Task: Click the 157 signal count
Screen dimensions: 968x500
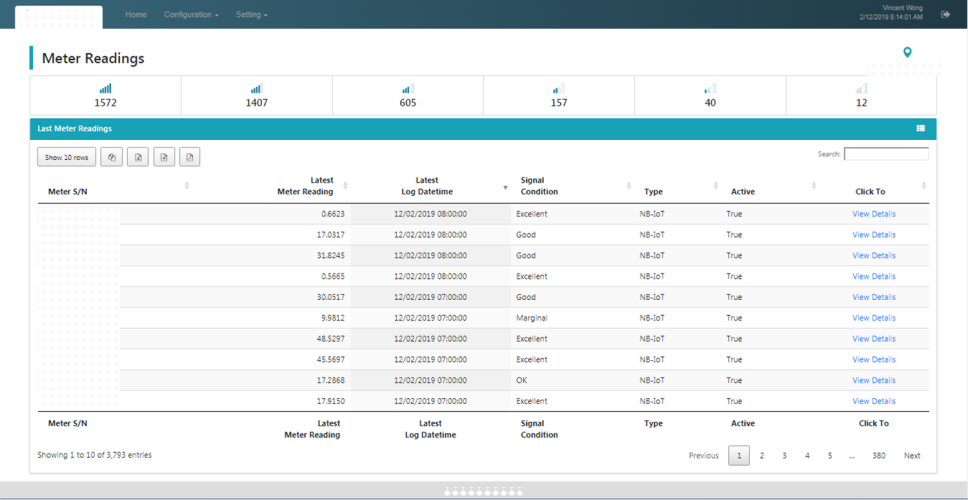Action: [x=559, y=103]
